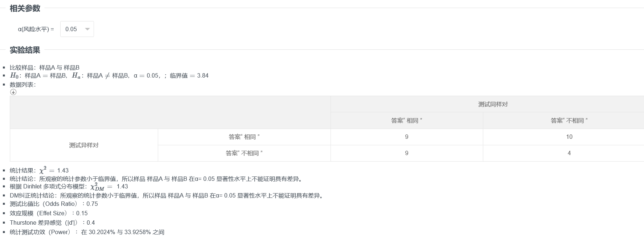Click the table cell with value 4
Viewport: 644px width, 237px height.
coord(569,153)
